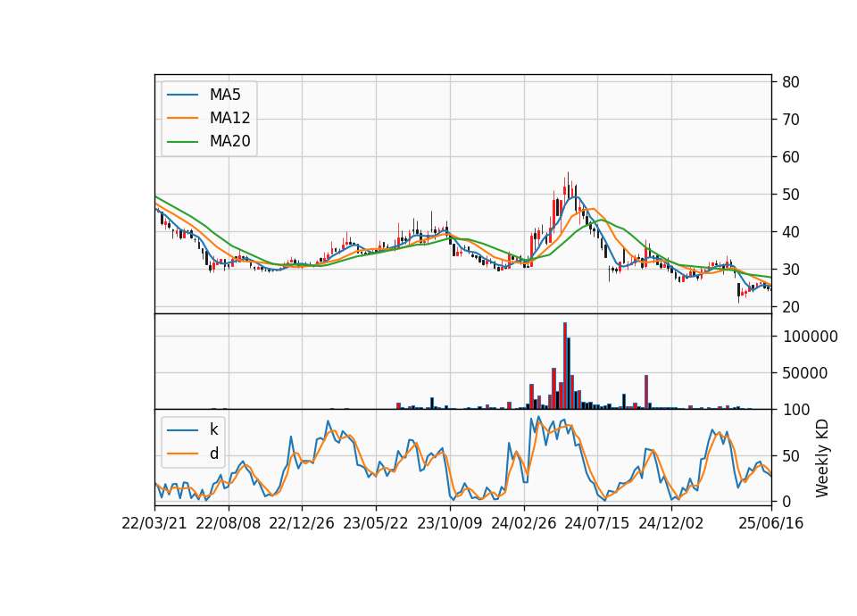
Task: Click the 'd' label in KD legend
Action: [x=213, y=454]
